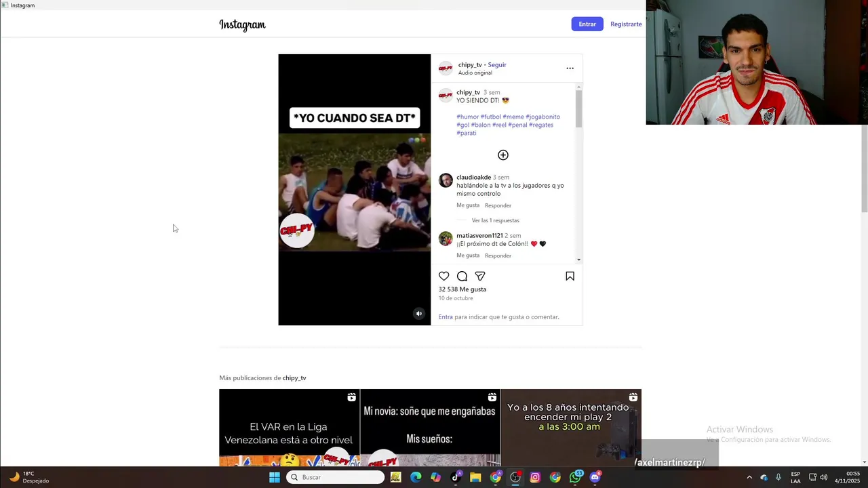Viewport: 868px width, 488px height.
Task: Click the comments panel scrollbar thumb
Action: tap(578, 108)
